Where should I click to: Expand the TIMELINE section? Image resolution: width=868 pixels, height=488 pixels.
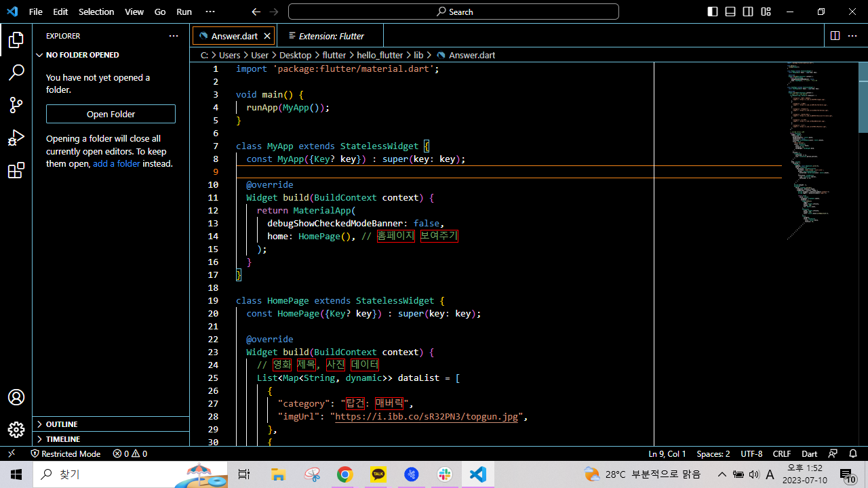click(111, 439)
